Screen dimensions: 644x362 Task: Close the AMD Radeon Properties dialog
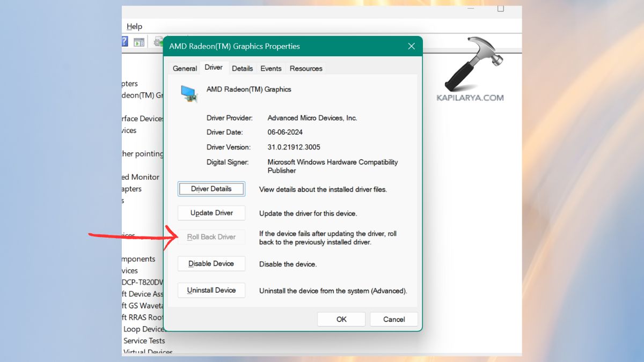click(x=411, y=46)
